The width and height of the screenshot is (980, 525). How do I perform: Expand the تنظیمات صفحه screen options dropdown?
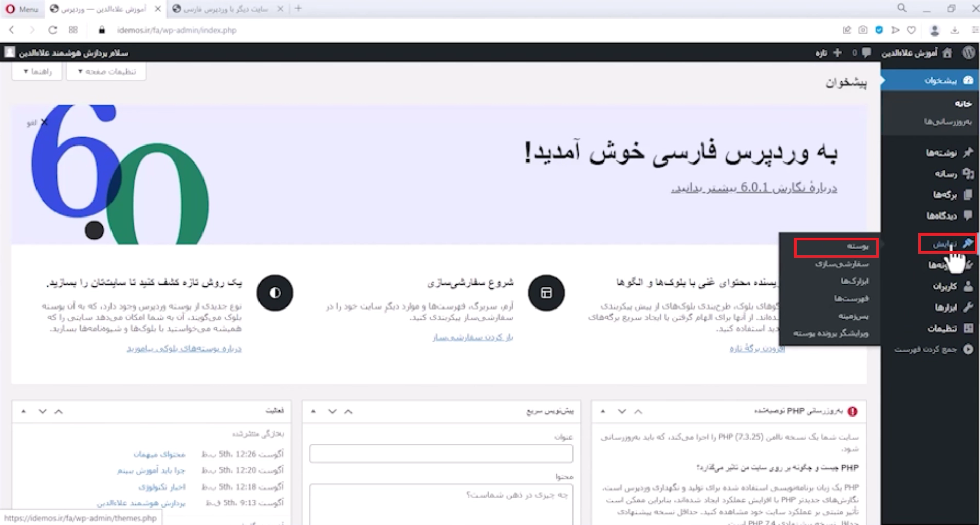coord(106,71)
